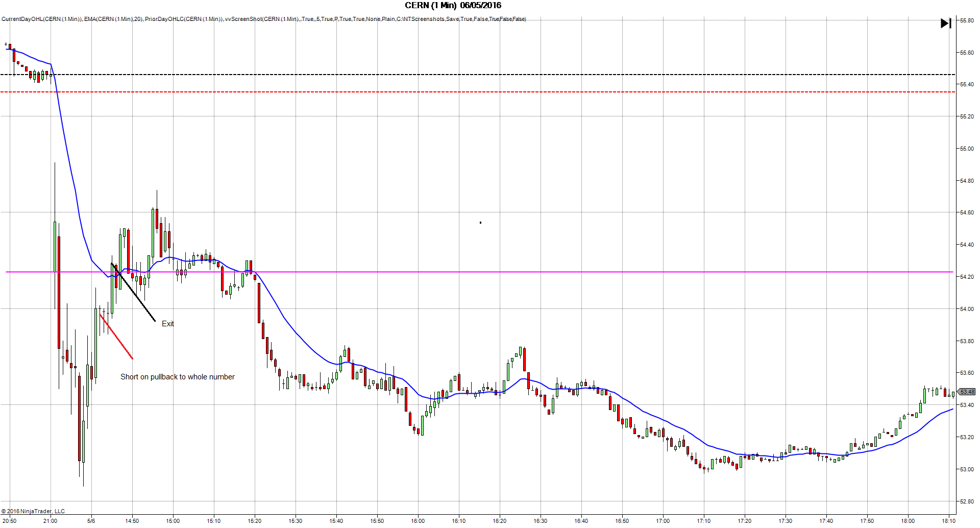The height and width of the screenshot is (528, 980).
Task: Click the 55.00 price axis label
Action: pos(967,149)
